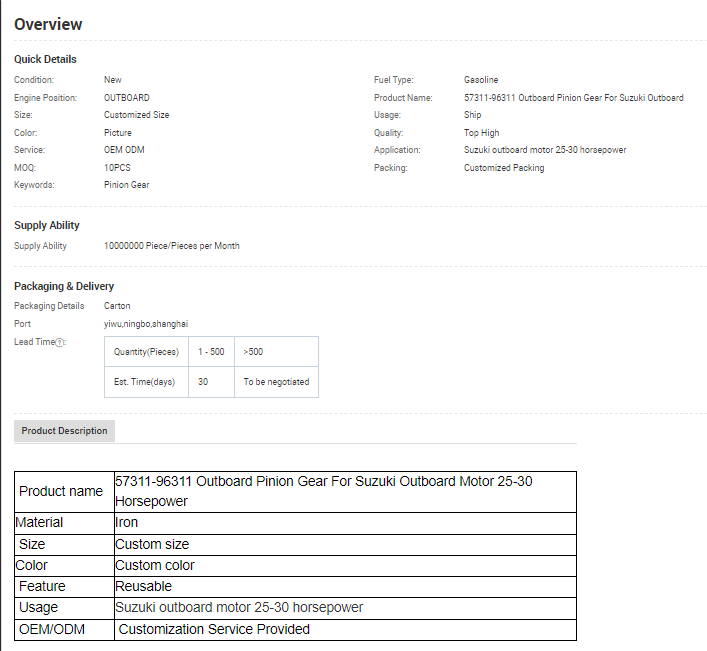Click '10000000 Piece/Pieces per Month' text
This screenshot has width=707, height=651.
coord(171,246)
